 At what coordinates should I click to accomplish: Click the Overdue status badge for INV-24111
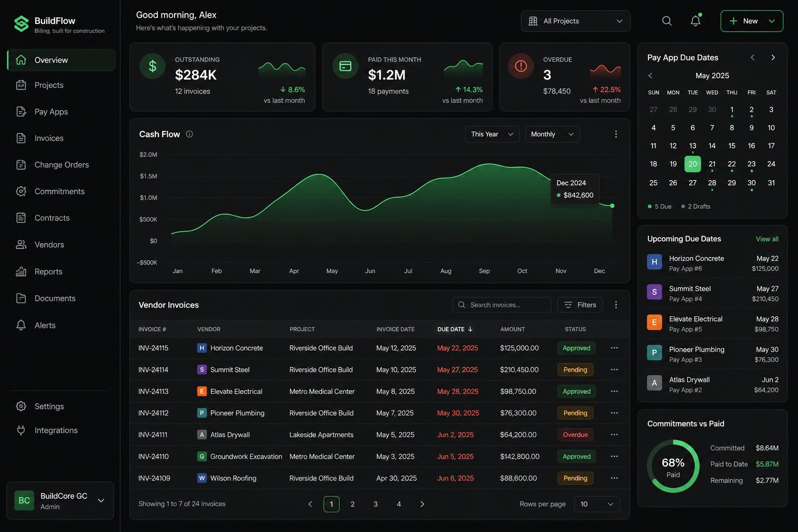point(575,435)
